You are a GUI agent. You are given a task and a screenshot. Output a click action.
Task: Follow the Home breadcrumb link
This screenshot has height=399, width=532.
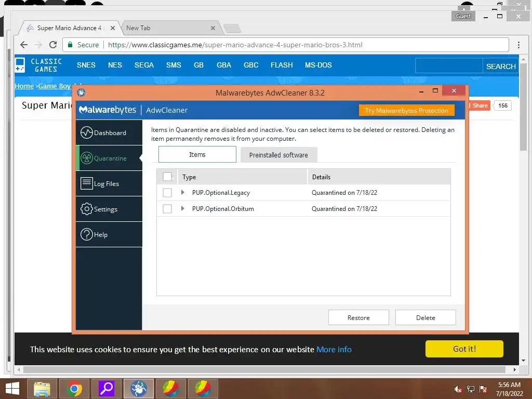point(24,86)
